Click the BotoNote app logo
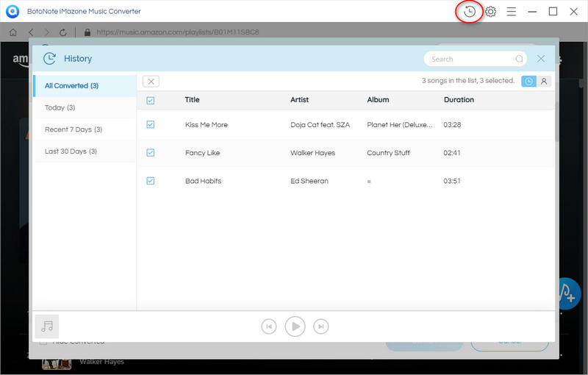The width and height of the screenshot is (588, 375). coord(12,12)
